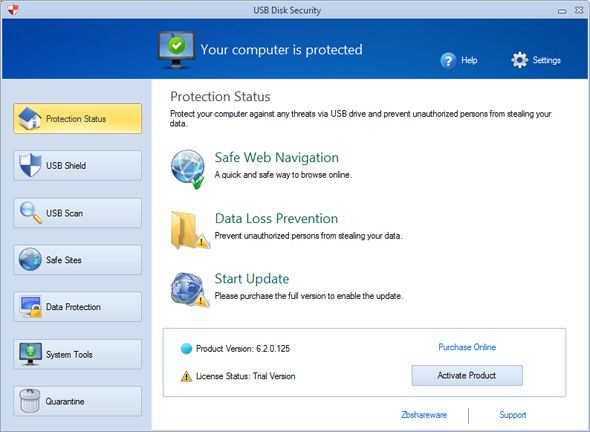The height and width of the screenshot is (432, 590).
Task: Click the Start Update heading
Action: pos(252,279)
